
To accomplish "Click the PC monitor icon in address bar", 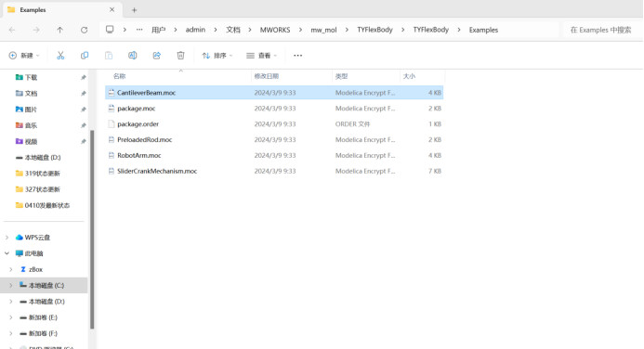I will click(110, 30).
